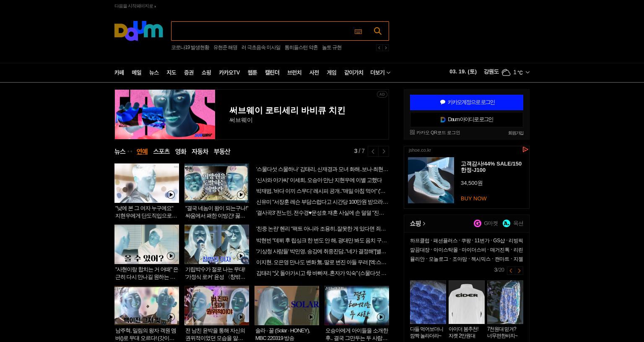Screen dimensions: 644x342
Task: Switch to the 뉴스 tab heading
Action: [x=120, y=151]
